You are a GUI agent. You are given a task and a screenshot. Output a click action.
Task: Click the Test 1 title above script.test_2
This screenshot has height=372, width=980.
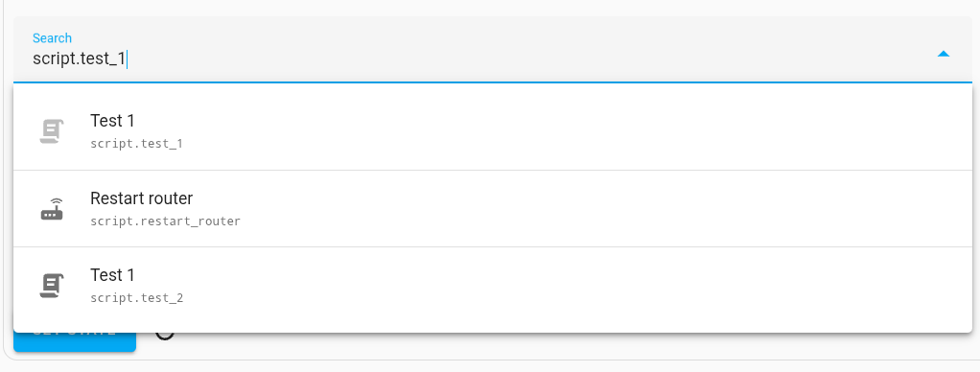[112, 275]
